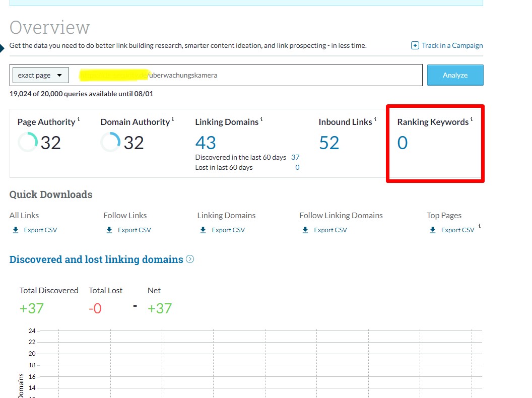The width and height of the screenshot is (532, 398).
Task: Show Page Authority info tooltip icon
Action: tap(79, 119)
